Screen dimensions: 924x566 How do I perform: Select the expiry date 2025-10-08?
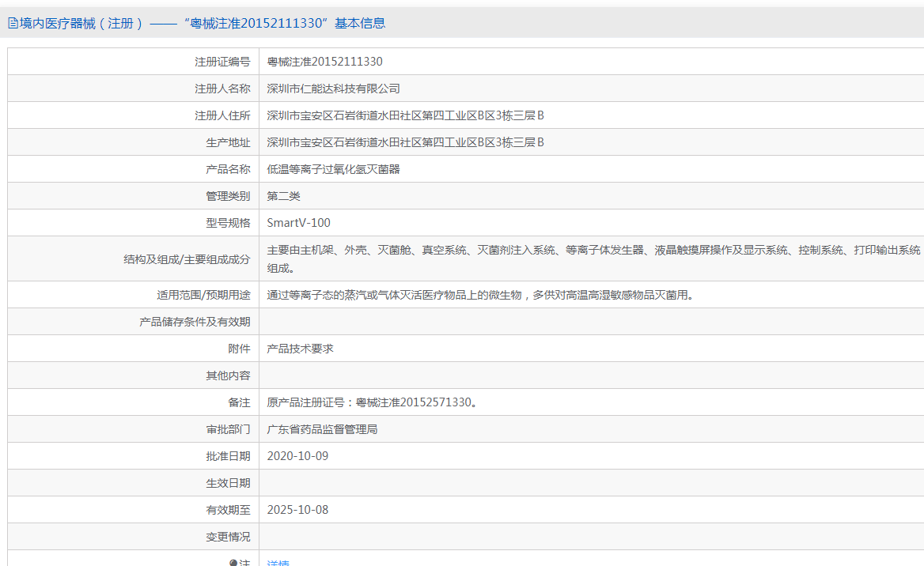297,510
